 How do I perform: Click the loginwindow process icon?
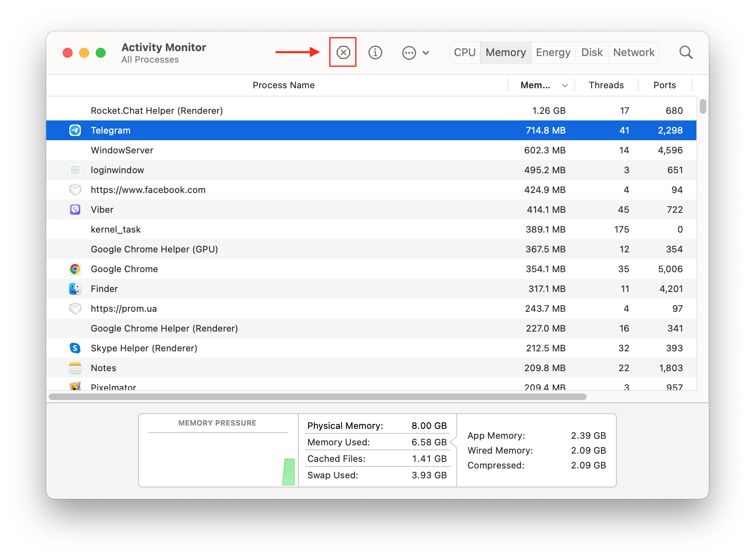pos(75,170)
